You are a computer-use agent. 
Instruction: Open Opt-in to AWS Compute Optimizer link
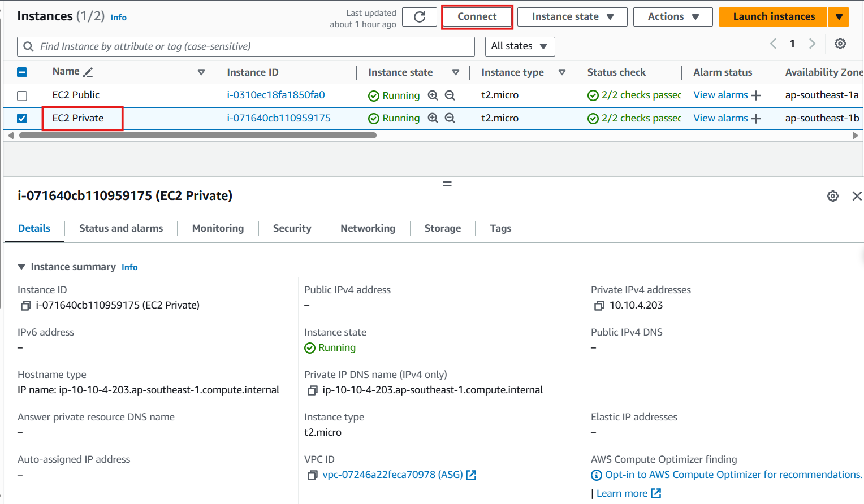(x=733, y=475)
